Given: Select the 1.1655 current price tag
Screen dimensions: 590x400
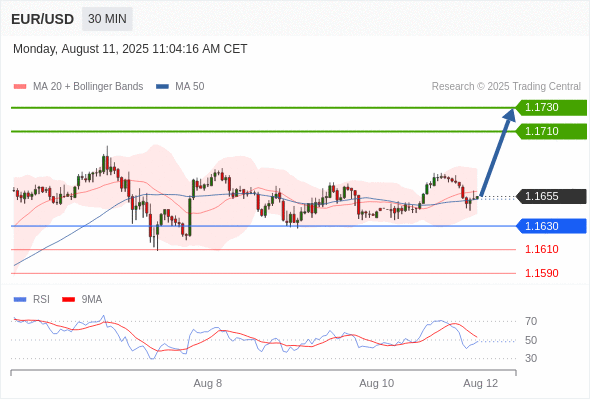Looking at the screenshot, I should click(x=551, y=196).
